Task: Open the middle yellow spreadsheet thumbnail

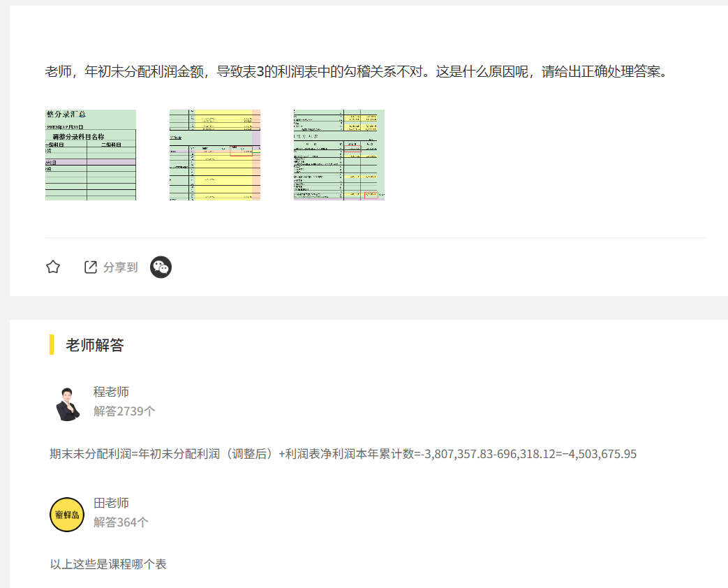Action: pyautogui.click(x=215, y=155)
